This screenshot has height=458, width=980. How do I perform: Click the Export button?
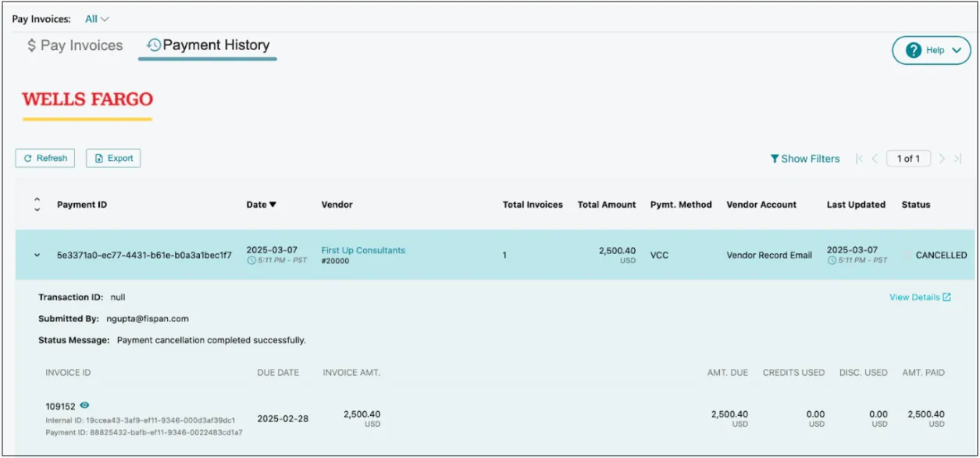[113, 158]
